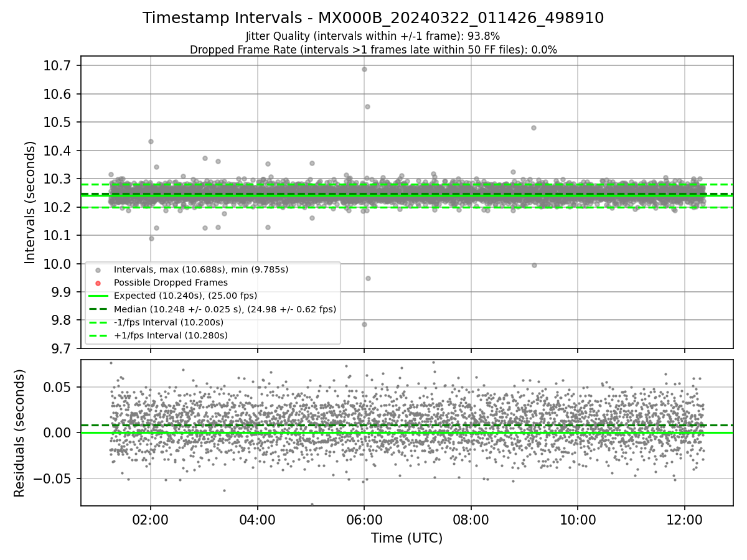Select the 'Dropped Frame Rate' 0.0% subtitle line

point(373,50)
